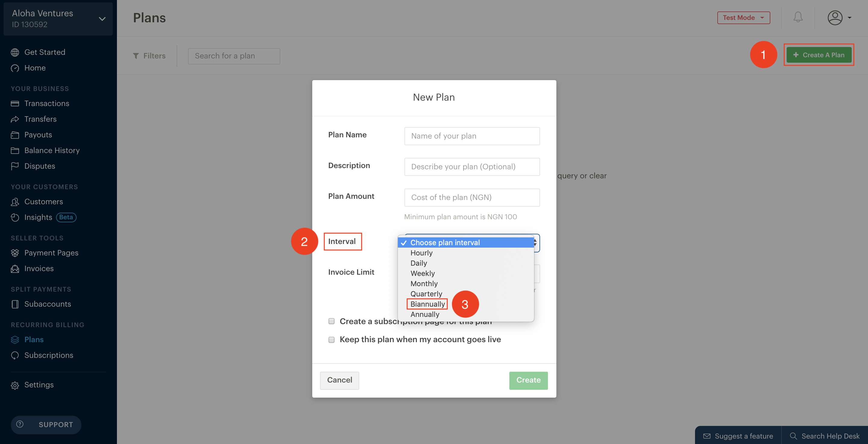Screen dimensions: 868x444
Task: Expand the Aloha Ventures business switcher
Action: point(58,19)
